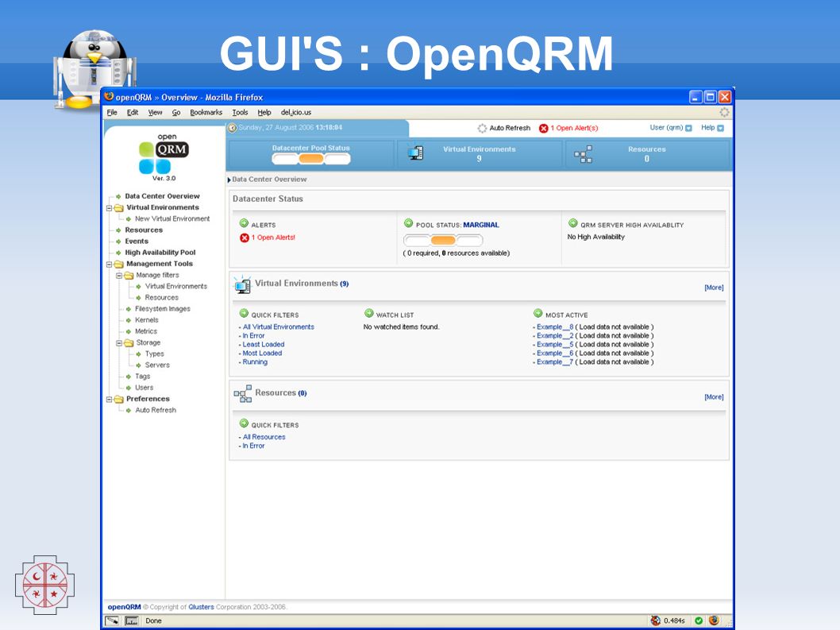Click the Datacenter Pool Status indicator in the top bar
This screenshot has width=840, height=630.
(x=310, y=158)
